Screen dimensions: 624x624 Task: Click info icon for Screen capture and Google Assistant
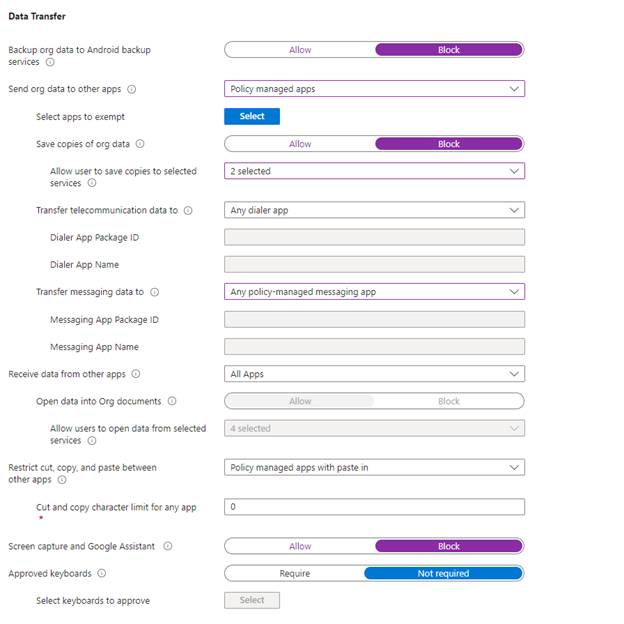[x=167, y=546]
